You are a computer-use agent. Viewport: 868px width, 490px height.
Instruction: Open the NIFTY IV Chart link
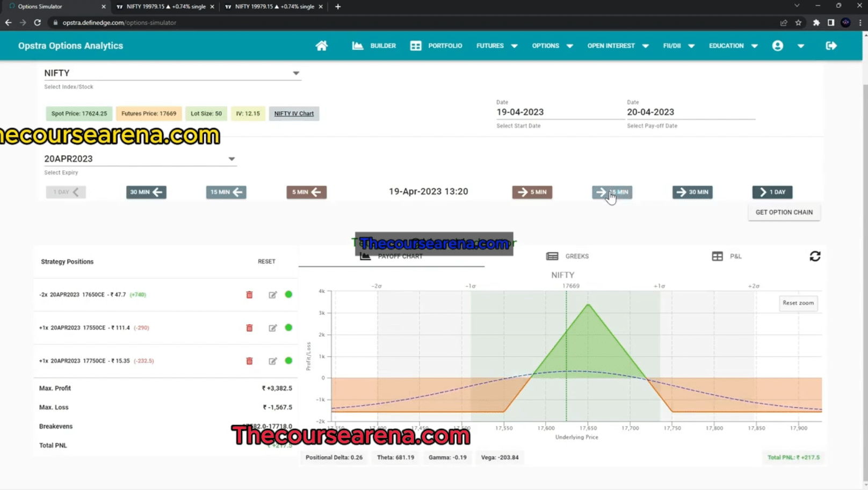coord(294,113)
